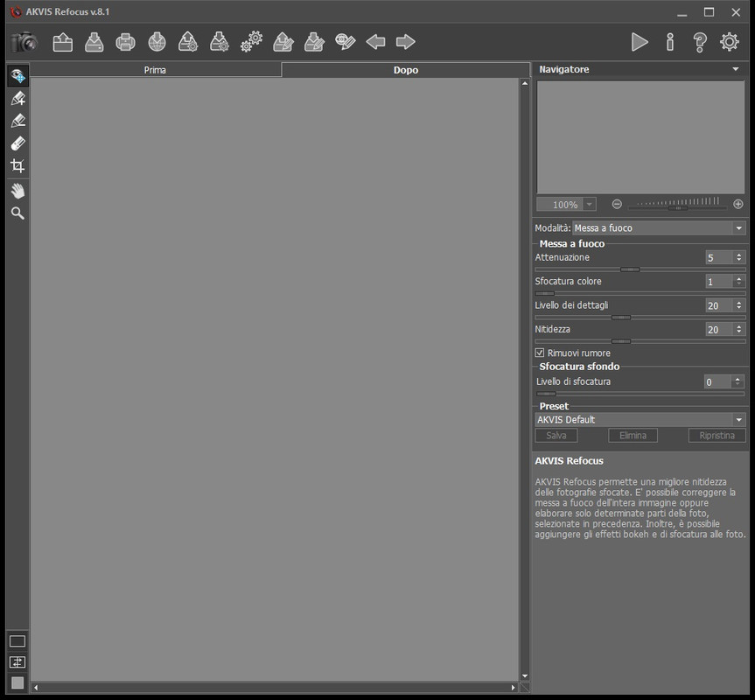755x700 pixels.
Task: Click the Sfocatura colore value field
Action: [x=718, y=281]
